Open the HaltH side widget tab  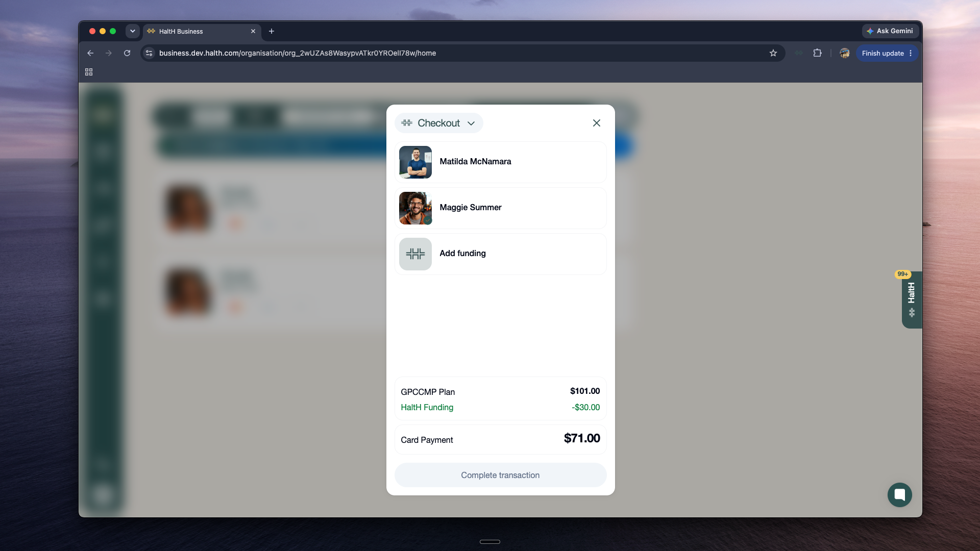click(x=912, y=300)
